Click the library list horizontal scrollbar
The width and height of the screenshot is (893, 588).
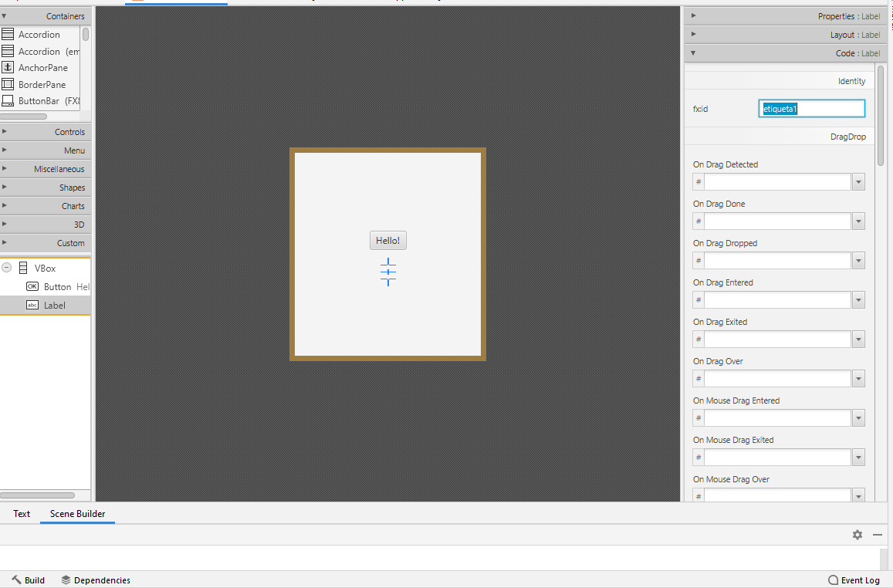[23, 116]
